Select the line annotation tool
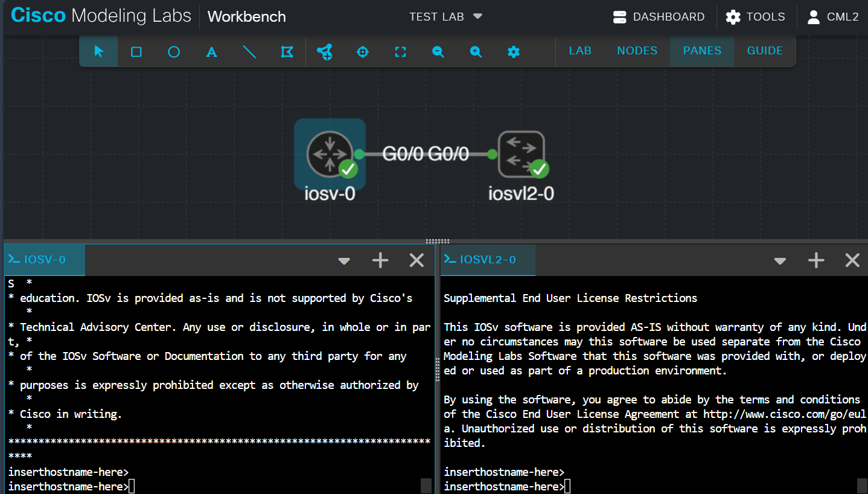Image resolution: width=868 pixels, height=494 pixels. click(249, 51)
